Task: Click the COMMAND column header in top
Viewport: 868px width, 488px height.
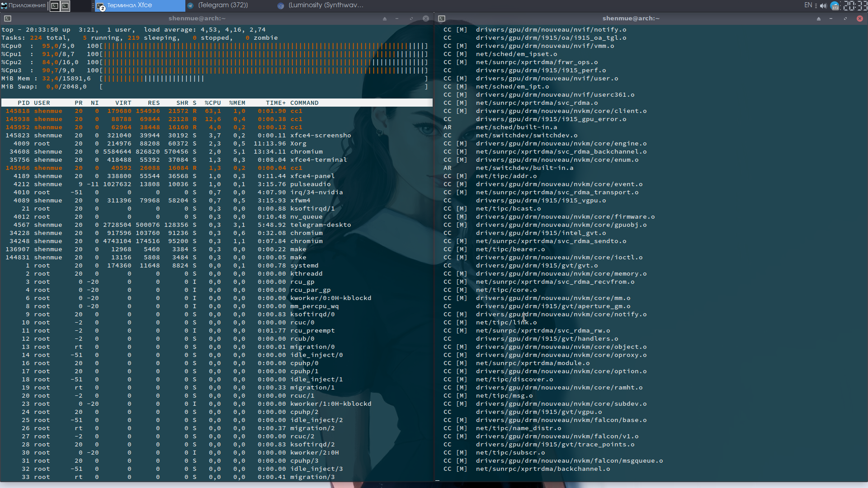Action: click(304, 103)
